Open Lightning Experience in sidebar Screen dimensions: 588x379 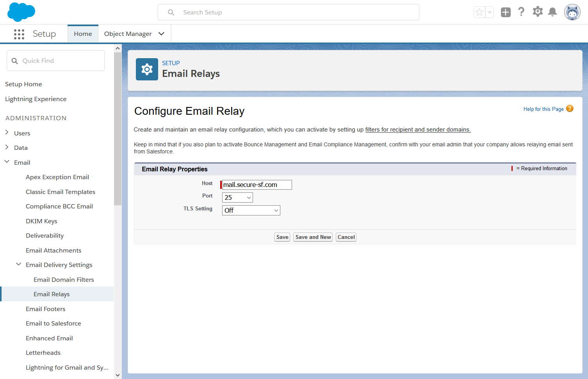(36, 99)
